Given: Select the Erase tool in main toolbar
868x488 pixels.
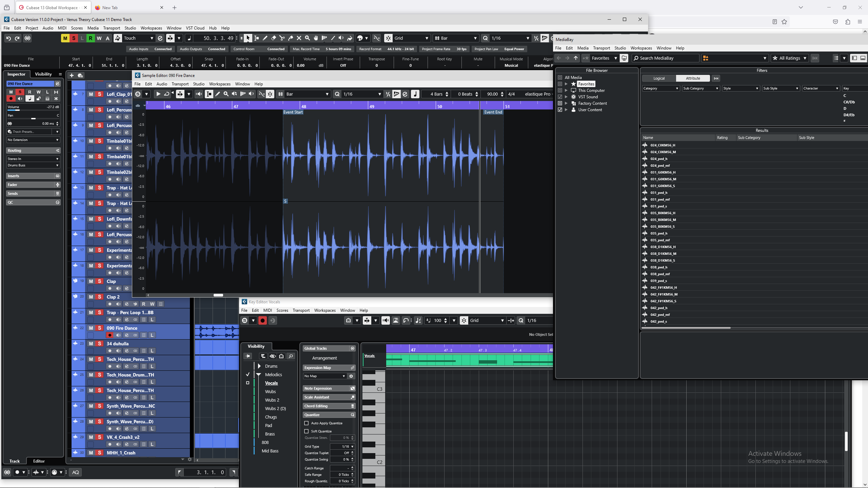Looking at the screenshot, I should coord(273,38).
